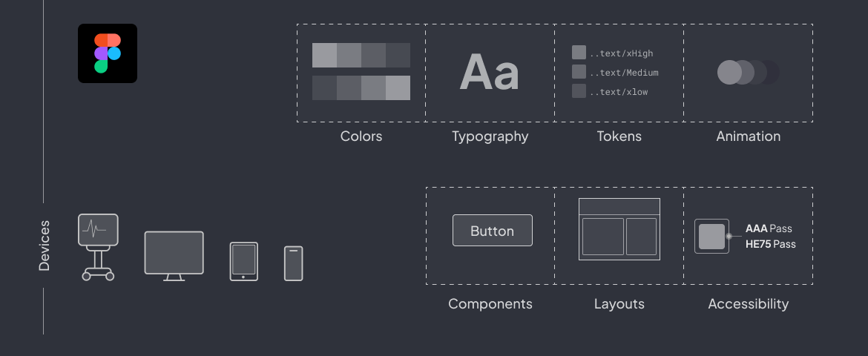Viewport: 868px width, 356px height.
Task: Select the ..text/Medium token swatch
Action: [x=579, y=71]
